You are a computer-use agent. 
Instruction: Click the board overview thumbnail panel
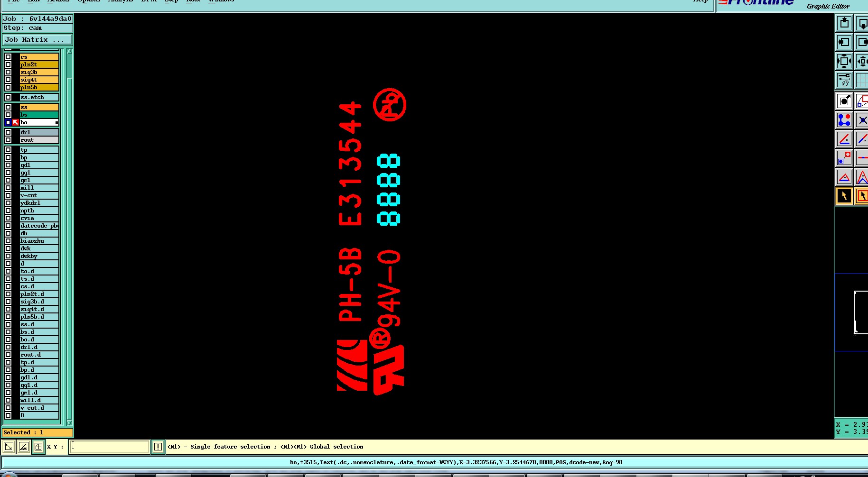pyautogui.click(x=851, y=312)
